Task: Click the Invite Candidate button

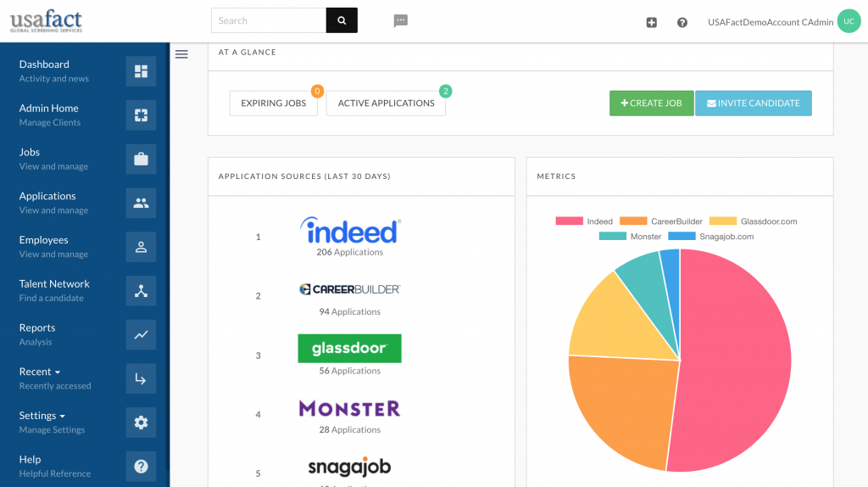Action: [754, 103]
